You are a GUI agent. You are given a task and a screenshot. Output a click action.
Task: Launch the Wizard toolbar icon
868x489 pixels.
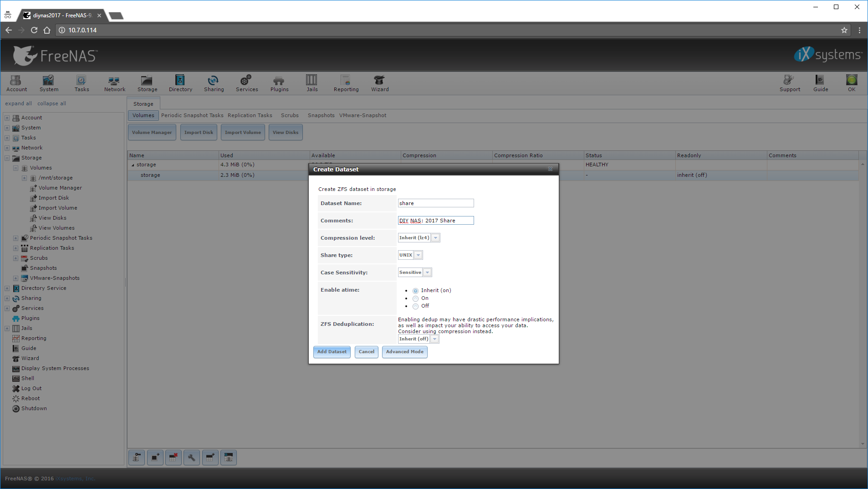point(379,83)
